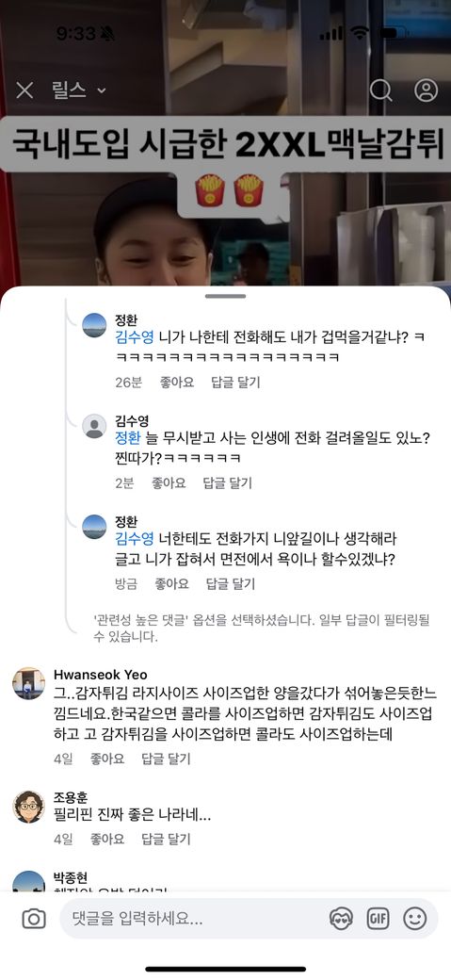Tap the search magnifier icon

pos(380,90)
